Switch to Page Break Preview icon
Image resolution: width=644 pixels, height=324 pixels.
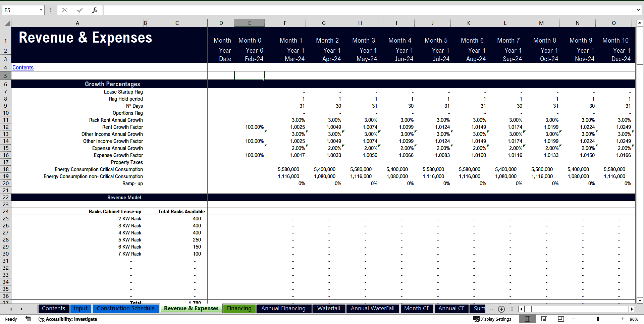561,319
